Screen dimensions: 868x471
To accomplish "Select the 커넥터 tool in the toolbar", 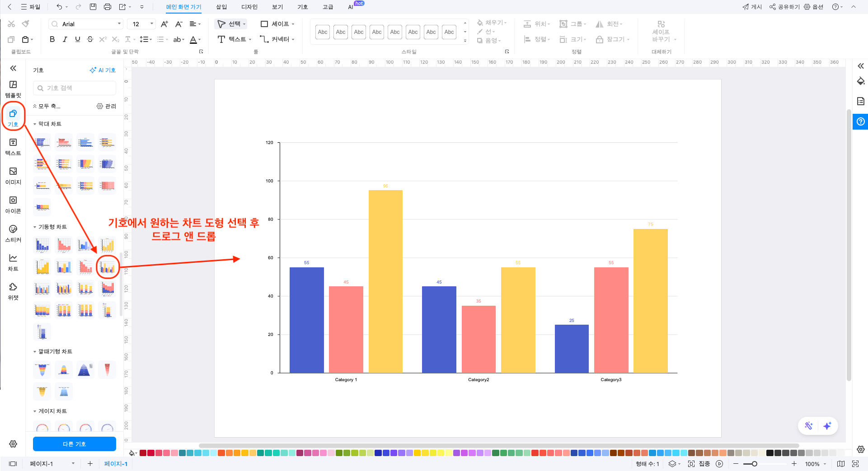I will pos(277,39).
